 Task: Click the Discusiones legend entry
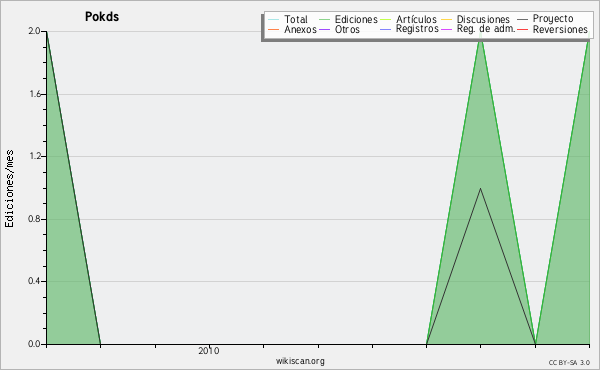click(476, 19)
